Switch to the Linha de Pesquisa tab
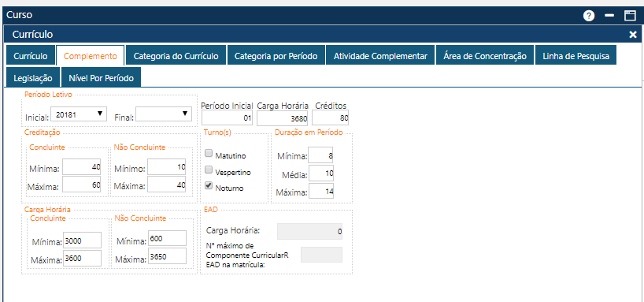 pyautogui.click(x=576, y=56)
